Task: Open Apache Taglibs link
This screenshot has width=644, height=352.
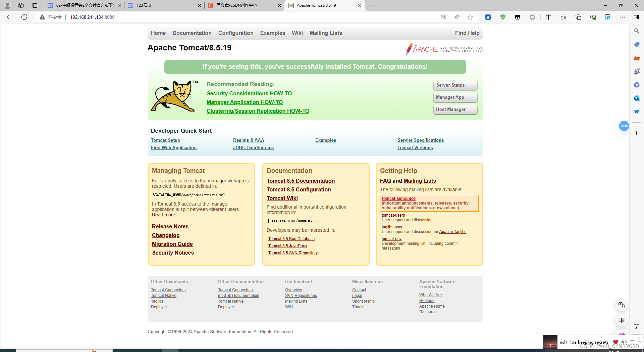Action: pos(452,232)
